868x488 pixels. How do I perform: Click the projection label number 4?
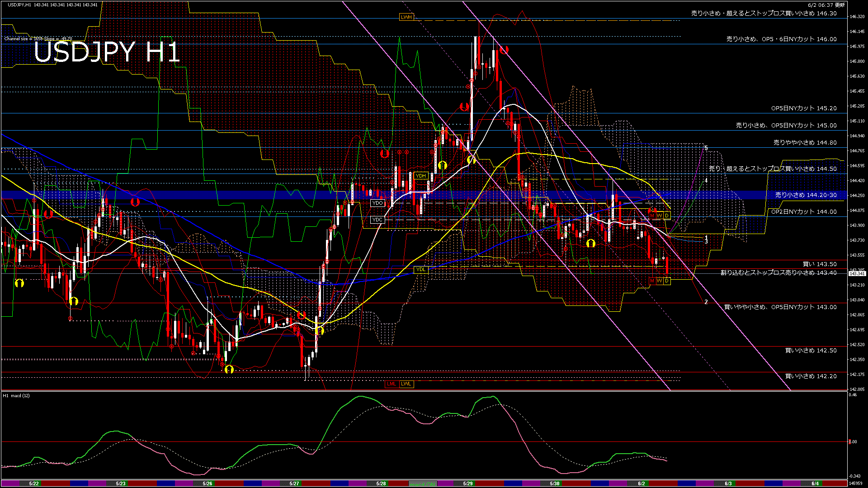[x=706, y=180]
